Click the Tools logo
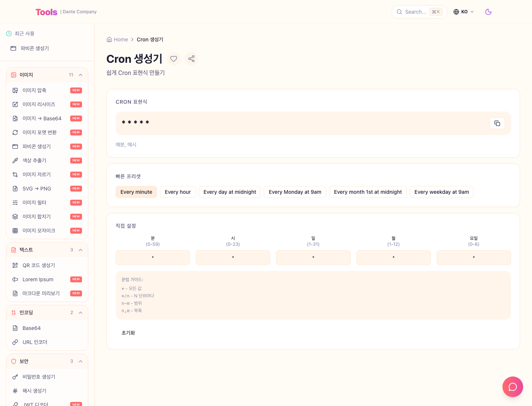532x406 pixels. pos(47,12)
